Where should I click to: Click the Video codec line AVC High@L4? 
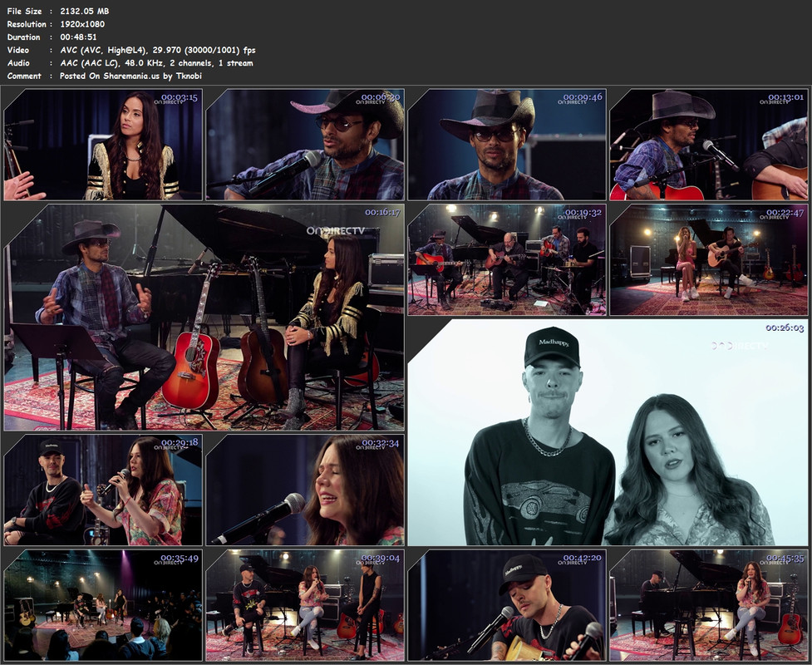[158, 50]
